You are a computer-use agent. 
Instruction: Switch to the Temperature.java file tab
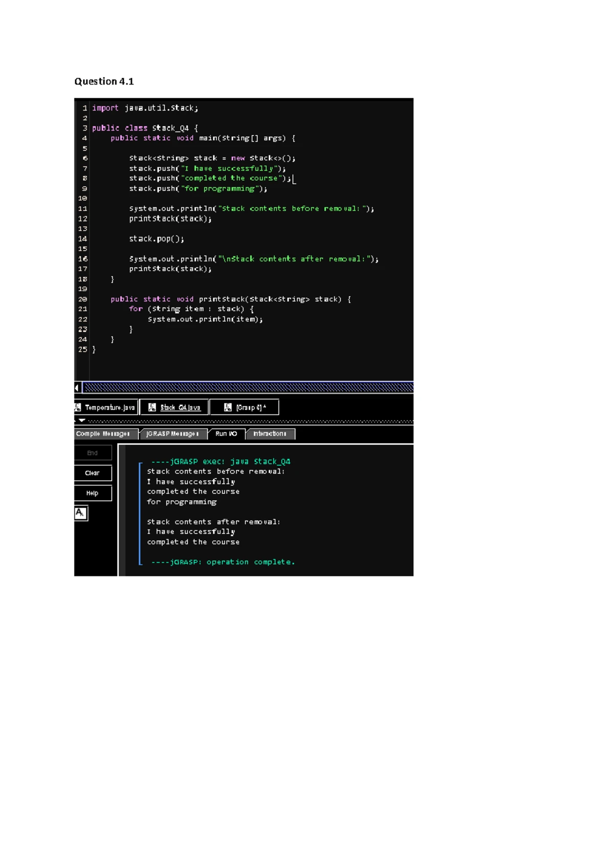point(106,407)
